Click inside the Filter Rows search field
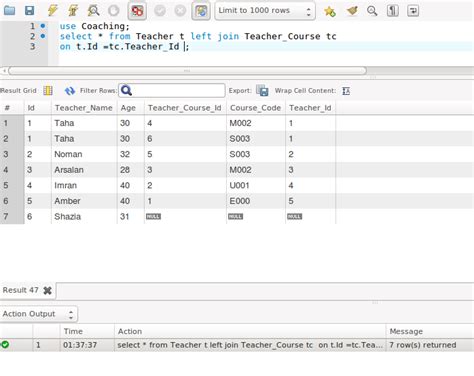The height and width of the screenshot is (376, 474). (x=172, y=90)
